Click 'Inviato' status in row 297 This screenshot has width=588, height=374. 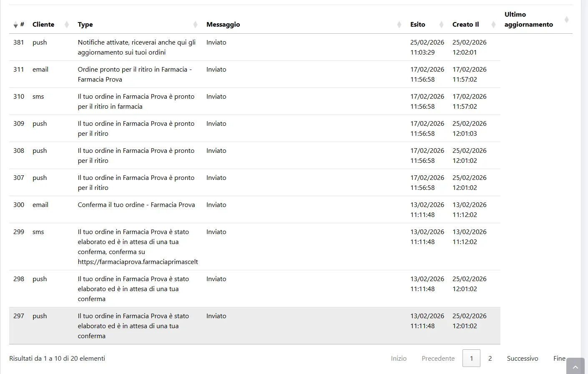(216, 316)
